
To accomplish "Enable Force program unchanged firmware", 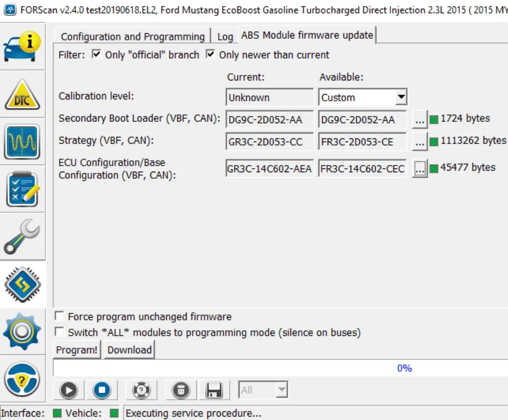I will [59, 316].
